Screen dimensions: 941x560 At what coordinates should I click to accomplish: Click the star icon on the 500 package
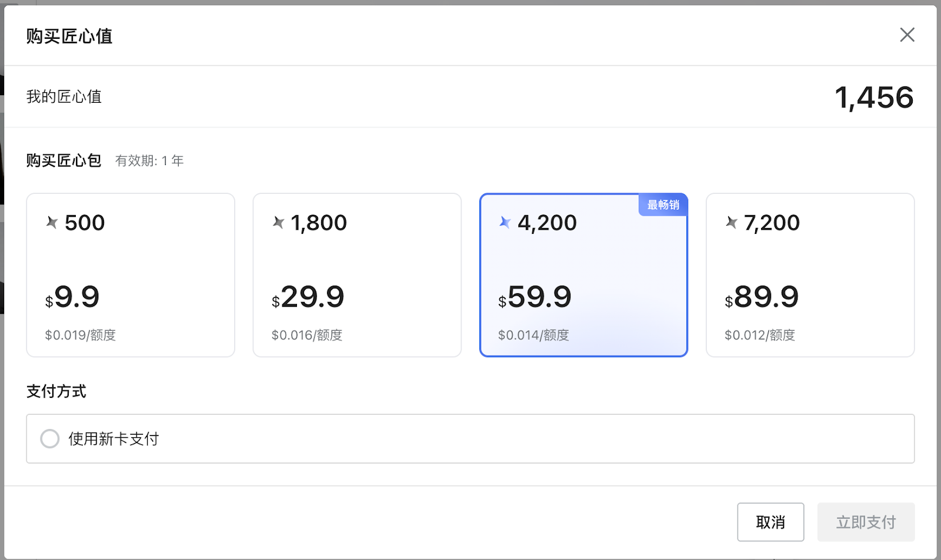tap(52, 222)
